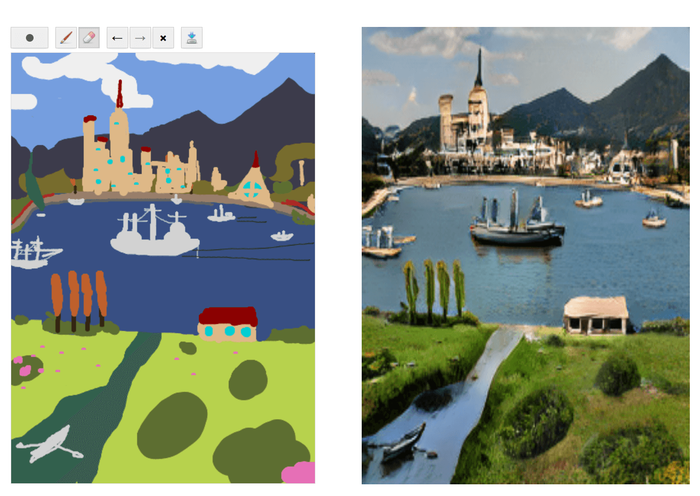Select the paintbrush tool
Image resolution: width=700 pixels, height=496 pixels.
[x=66, y=38]
